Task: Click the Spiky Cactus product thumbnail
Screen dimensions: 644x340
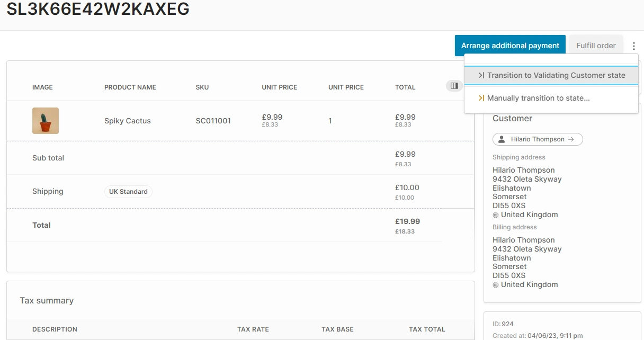Action: tap(45, 121)
